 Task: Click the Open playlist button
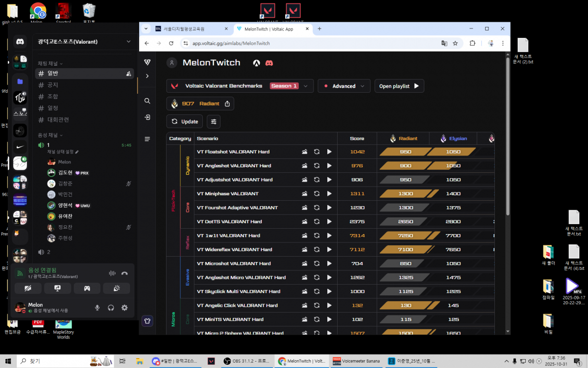pos(399,86)
